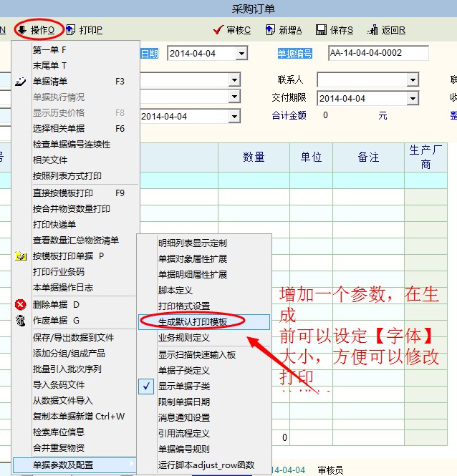The image size is (457, 476).
Task: Click the 数量 column header
Action: coord(254,157)
